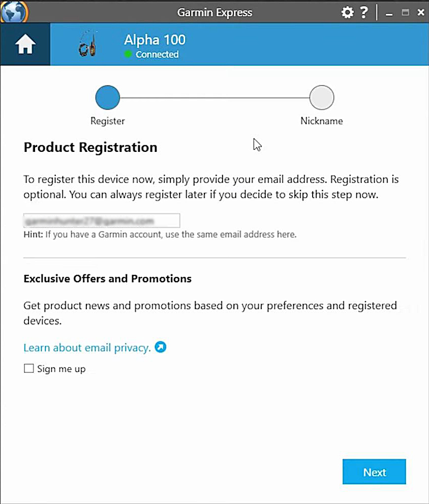Open help with the question mark icon
This screenshot has width=429, height=504.
tap(364, 12)
